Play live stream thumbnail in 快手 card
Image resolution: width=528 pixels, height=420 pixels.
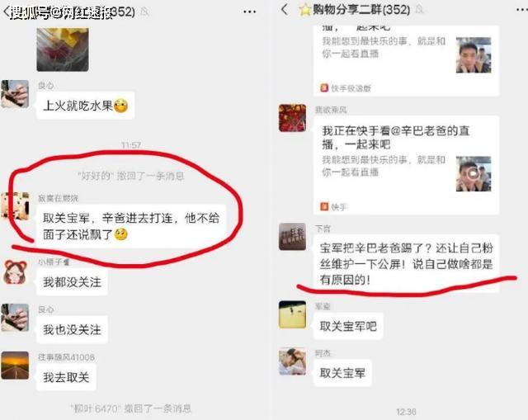click(x=474, y=174)
